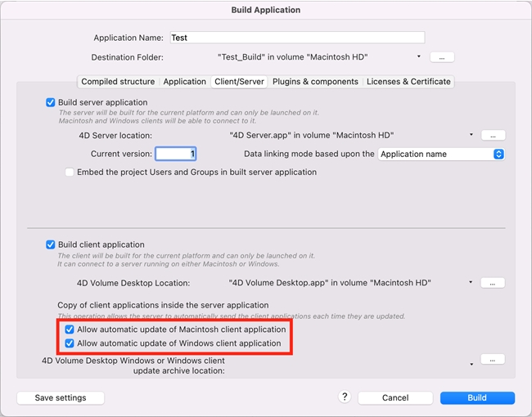Viewport: 532px width, 417px height.
Task: Click browse button for 4D Volume Desktop Location
Action: coord(493,283)
